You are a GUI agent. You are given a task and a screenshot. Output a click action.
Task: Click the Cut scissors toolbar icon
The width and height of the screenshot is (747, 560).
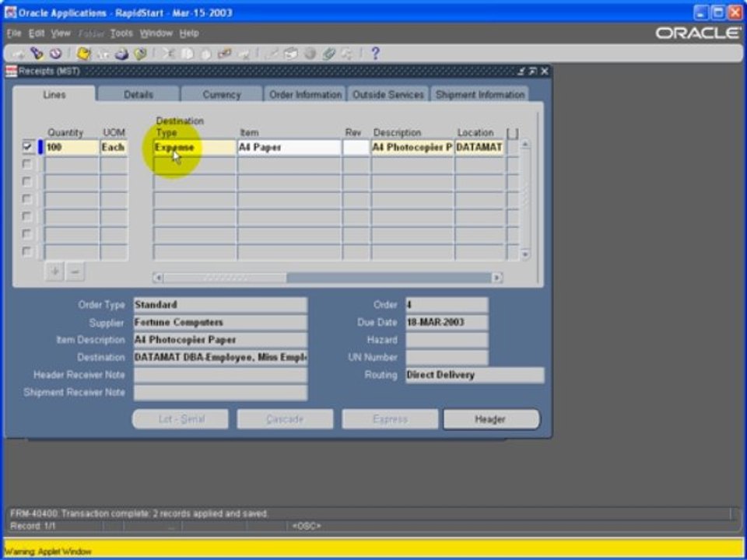pos(168,54)
